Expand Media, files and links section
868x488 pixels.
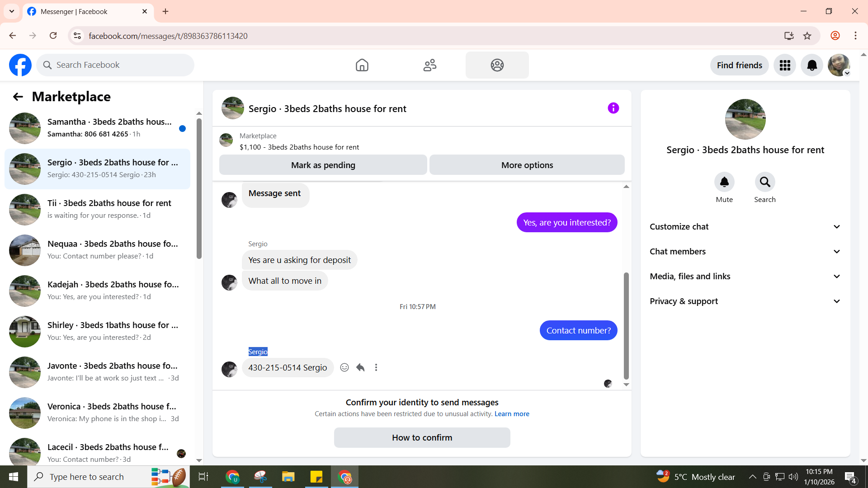point(745,277)
